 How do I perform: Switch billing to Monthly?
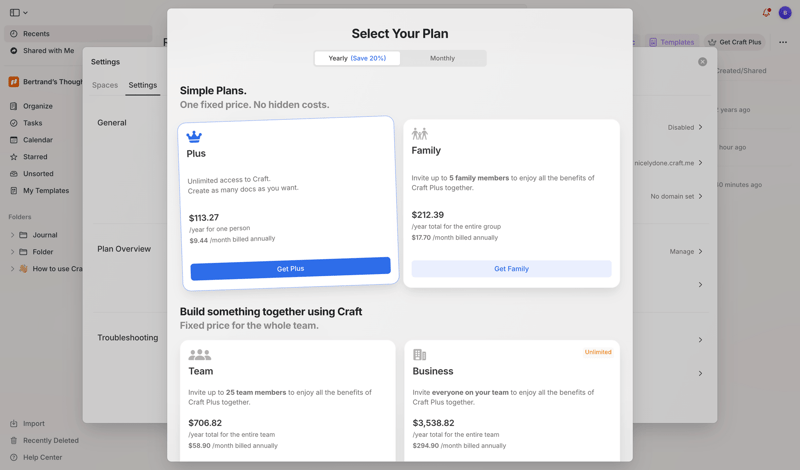pyautogui.click(x=442, y=58)
